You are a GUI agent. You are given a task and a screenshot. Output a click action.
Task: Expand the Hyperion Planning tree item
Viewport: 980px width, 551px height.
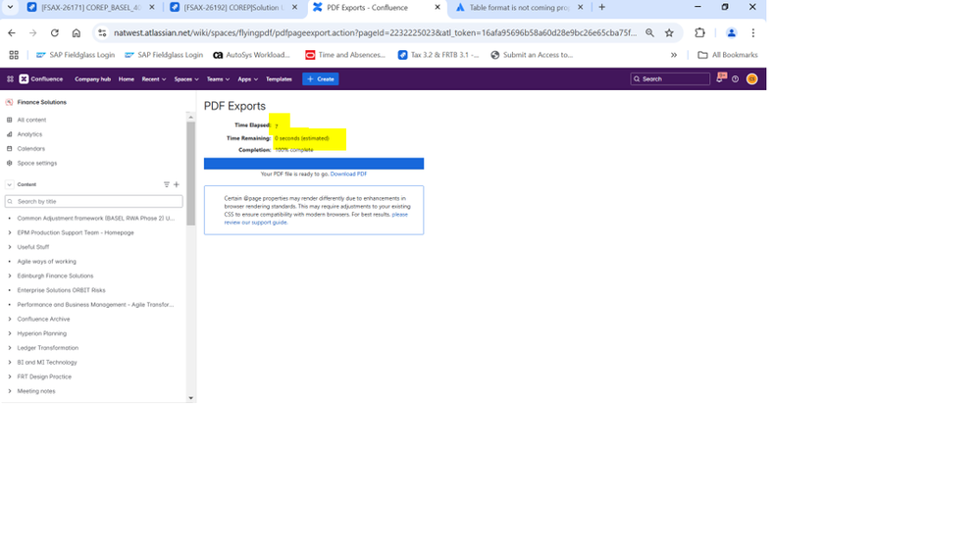10,333
